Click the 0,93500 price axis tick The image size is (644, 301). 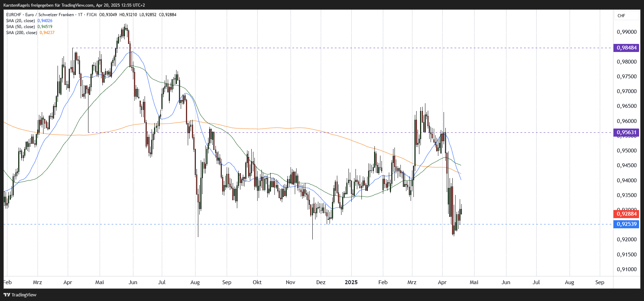pos(626,195)
